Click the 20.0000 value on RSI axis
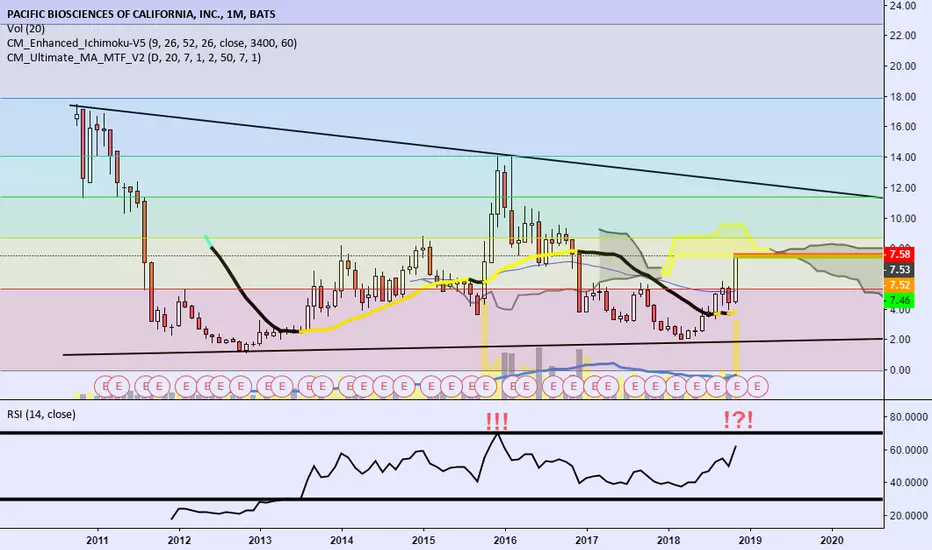Image resolution: width=932 pixels, height=550 pixels. point(909,516)
